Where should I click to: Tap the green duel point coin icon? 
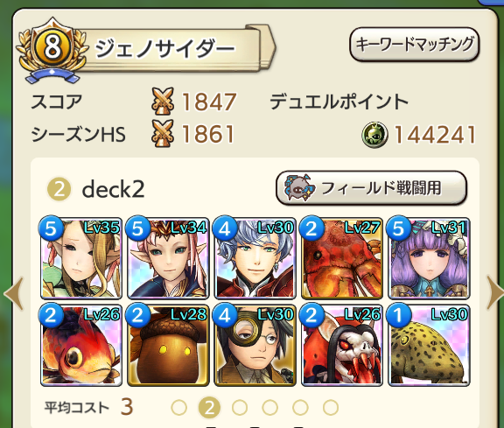[374, 135]
